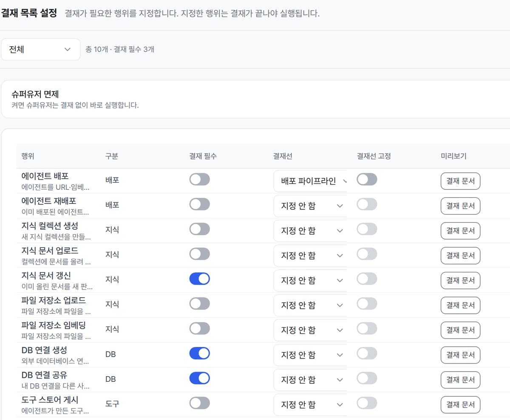Viewport: 510px width, 420px height.
Task: Toggle 결재선 고정 for 파일 저장소 임베딩
Action: click(x=367, y=329)
